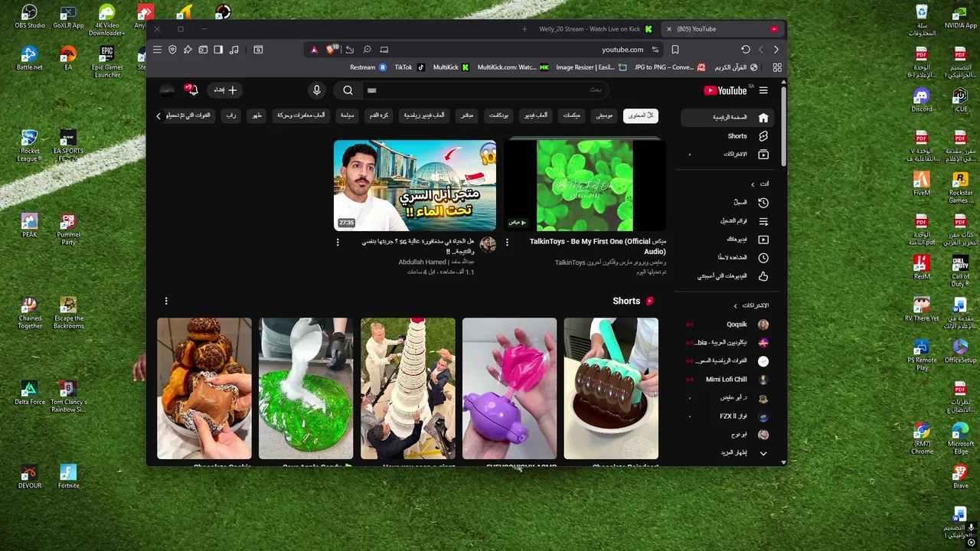Click the YouTube page vertical scrollbar

[783, 127]
